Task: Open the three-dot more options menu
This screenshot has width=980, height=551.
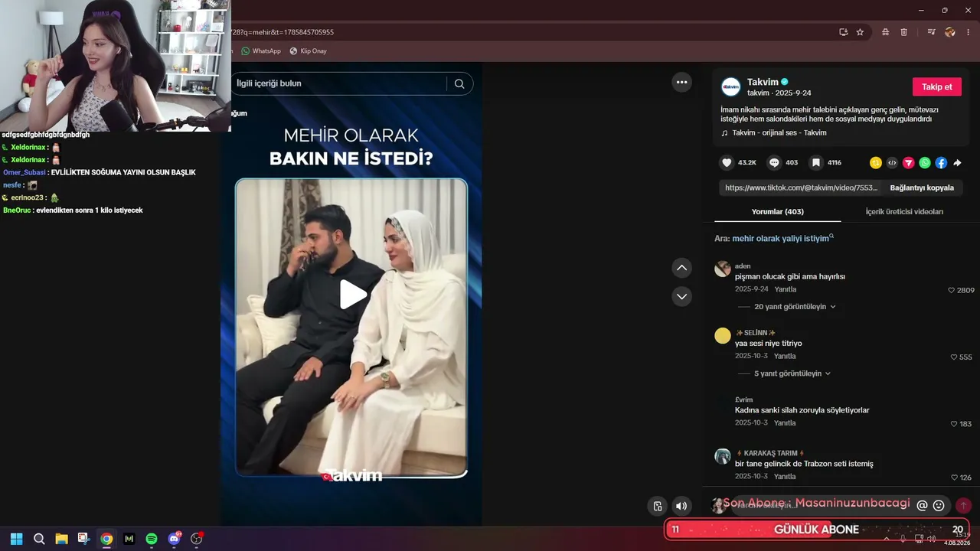Action: [x=681, y=83]
